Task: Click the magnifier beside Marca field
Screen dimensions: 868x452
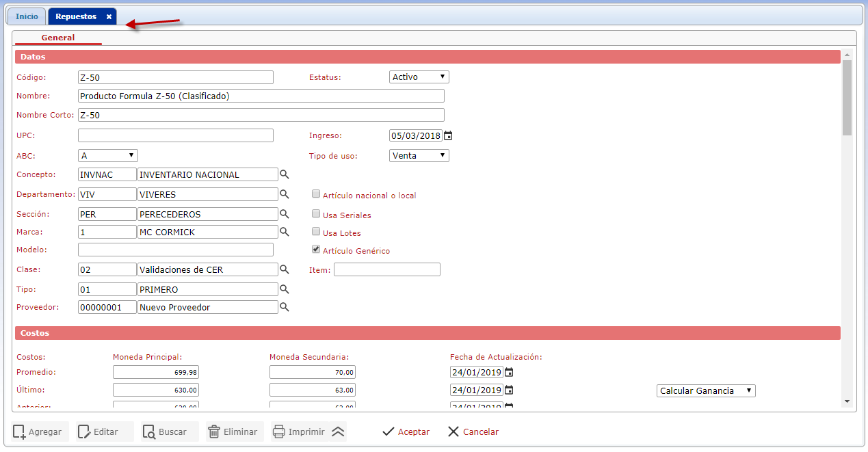Action: pos(285,232)
